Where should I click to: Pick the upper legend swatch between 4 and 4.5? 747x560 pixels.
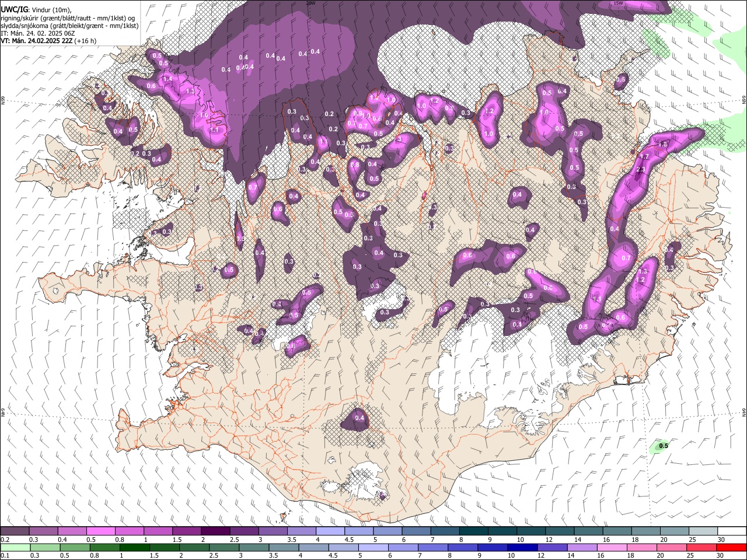(330, 531)
